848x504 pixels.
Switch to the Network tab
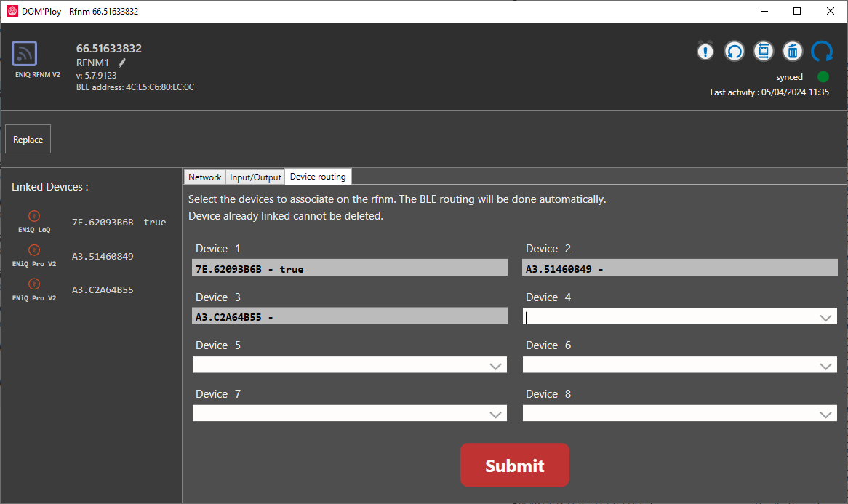204,177
